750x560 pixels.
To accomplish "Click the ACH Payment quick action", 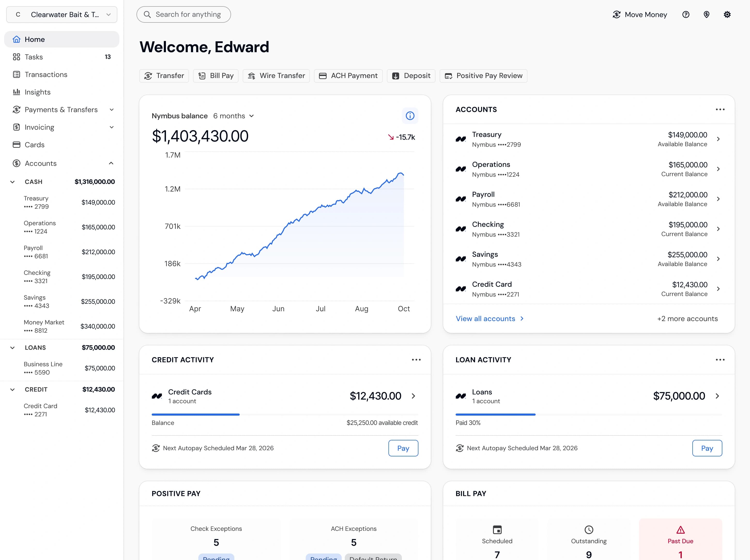I will (x=348, y=76).
